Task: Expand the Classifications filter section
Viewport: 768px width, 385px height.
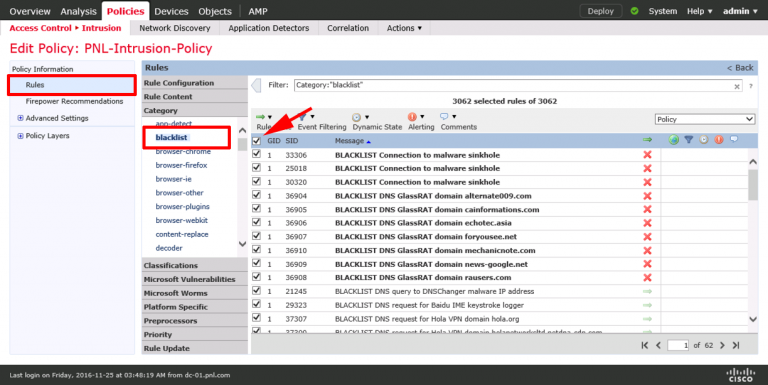Action: point(195,265)
